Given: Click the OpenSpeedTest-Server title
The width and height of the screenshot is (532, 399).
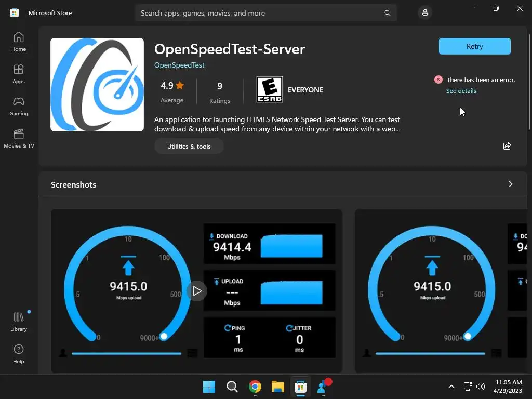Looking at the screenshot, I should pos(229,49).
